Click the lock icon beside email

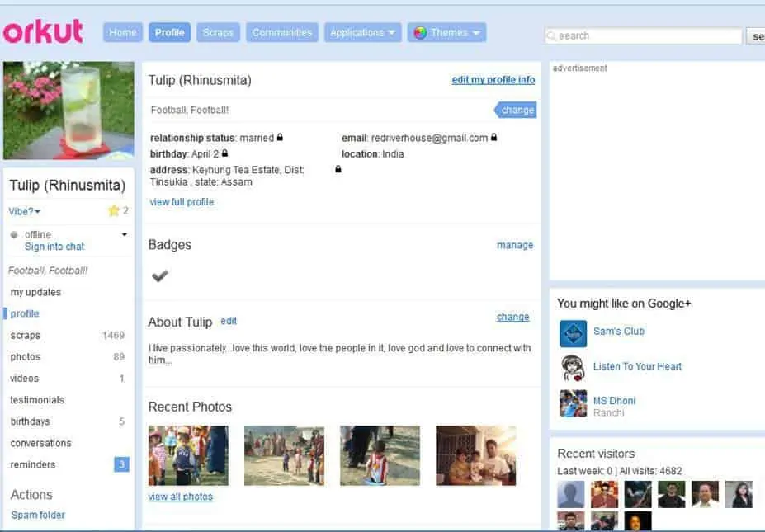pos(494,138)
